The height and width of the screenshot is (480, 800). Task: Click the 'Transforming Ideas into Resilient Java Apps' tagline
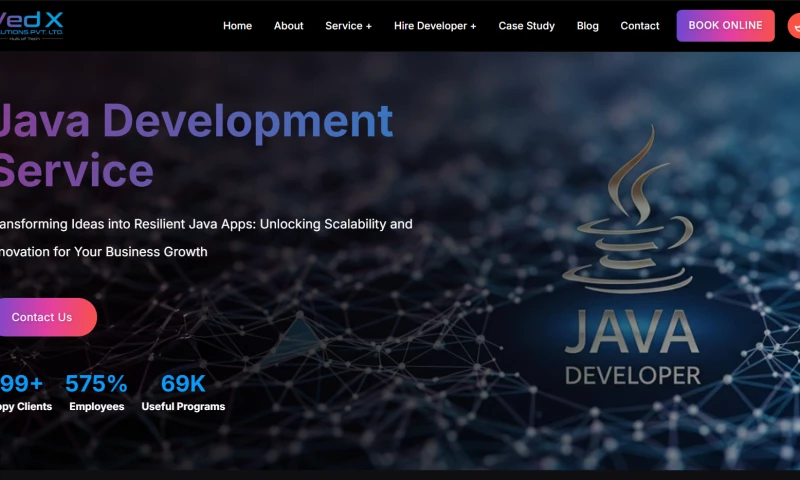point(205,224)
